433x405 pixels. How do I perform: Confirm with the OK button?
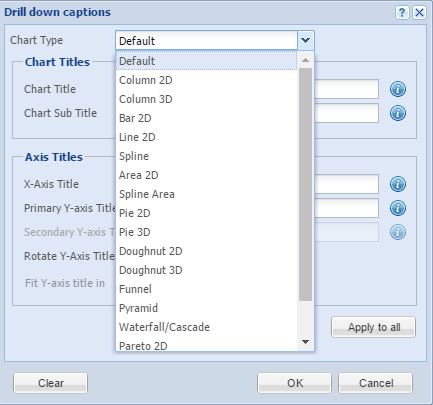(295, 383)
